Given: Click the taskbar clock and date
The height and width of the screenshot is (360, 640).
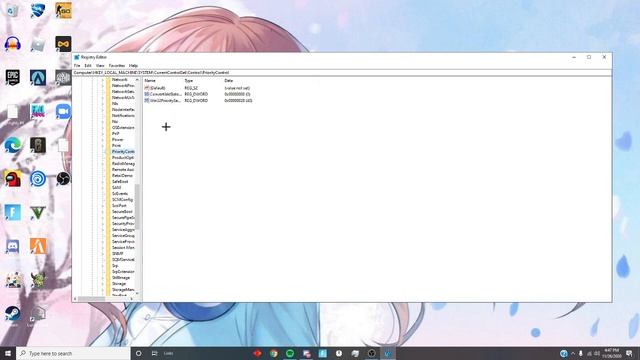Looking at the screenshot, I should click(611, 353).
